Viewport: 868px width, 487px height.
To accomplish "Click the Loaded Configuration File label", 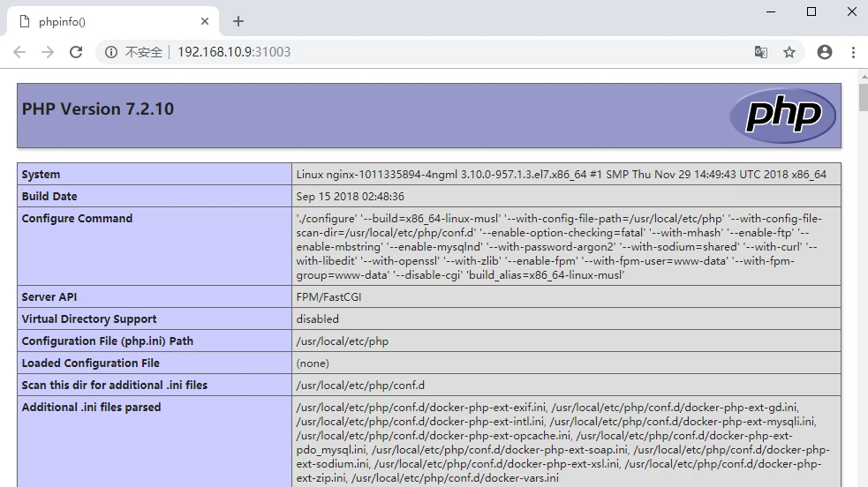I will [91, 363].
